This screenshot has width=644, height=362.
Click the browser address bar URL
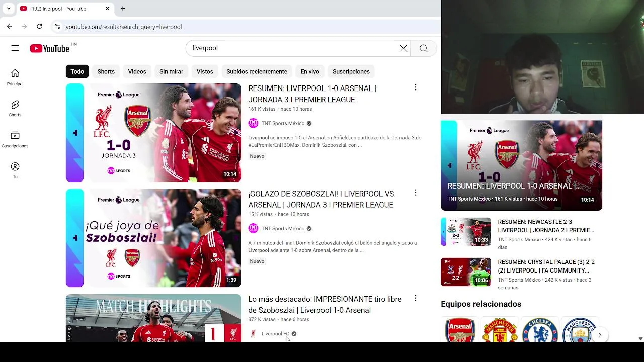tap(124, 27)
